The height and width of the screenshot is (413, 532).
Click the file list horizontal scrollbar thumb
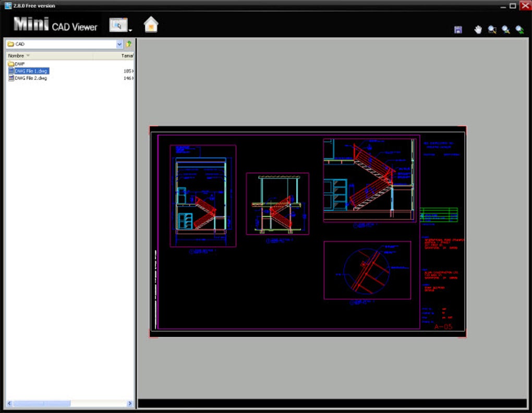41,404
